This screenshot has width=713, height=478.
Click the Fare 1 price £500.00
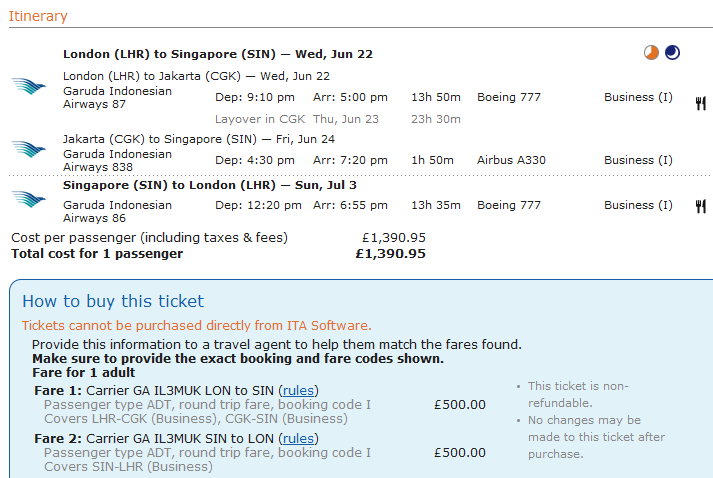460,405
